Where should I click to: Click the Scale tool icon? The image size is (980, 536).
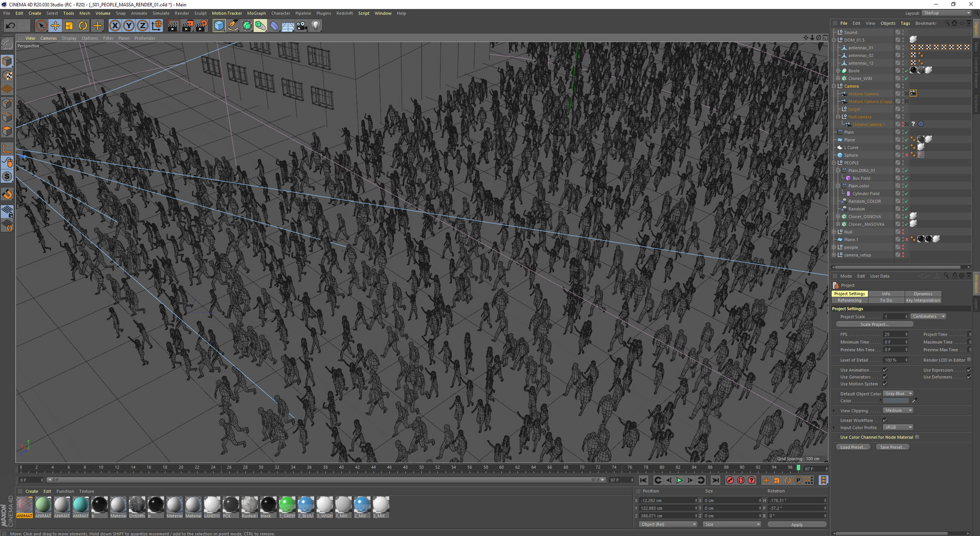click(x=69, y=26)
